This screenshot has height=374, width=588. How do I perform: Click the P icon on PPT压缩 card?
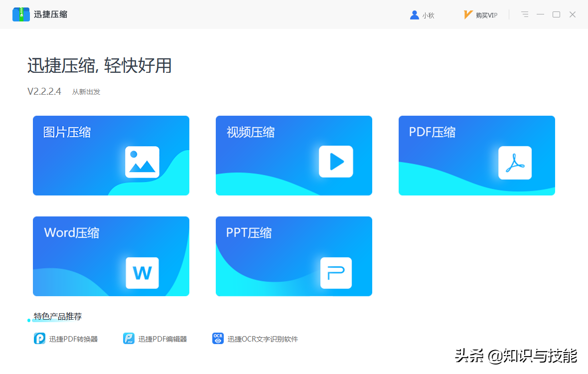pos(336,273)
